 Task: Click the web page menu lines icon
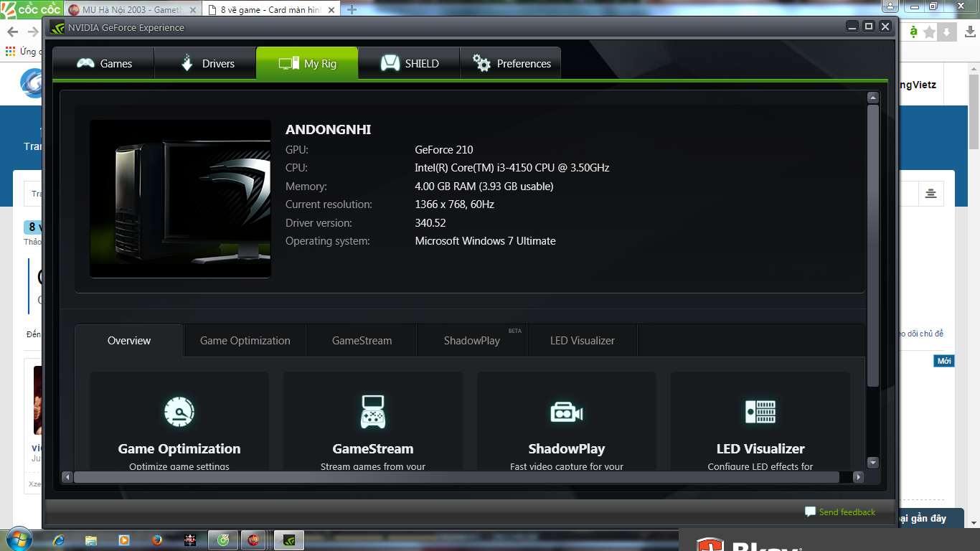pyautogui.click(x=931, y=194)
